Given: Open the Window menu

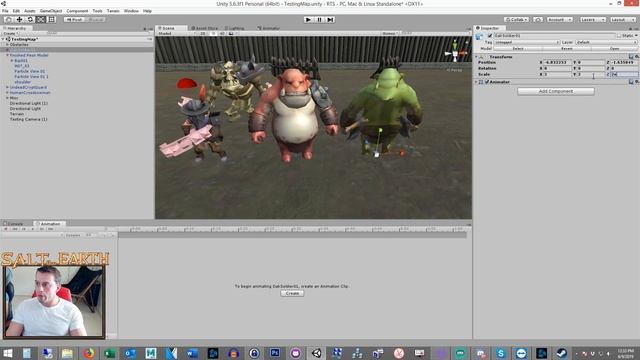Looking at the screenshot, I should (131, 11).
